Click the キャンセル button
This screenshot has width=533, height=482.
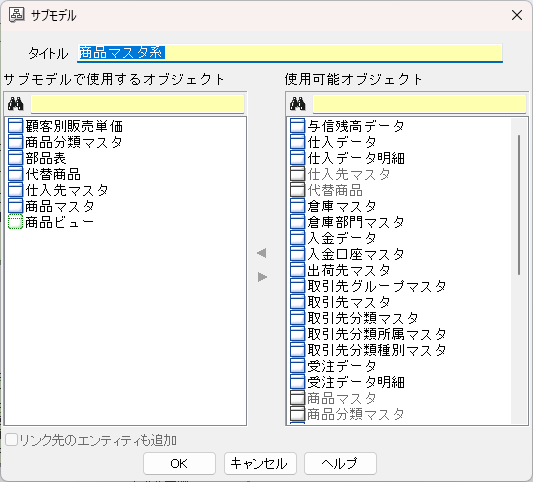tap(260, 463)
